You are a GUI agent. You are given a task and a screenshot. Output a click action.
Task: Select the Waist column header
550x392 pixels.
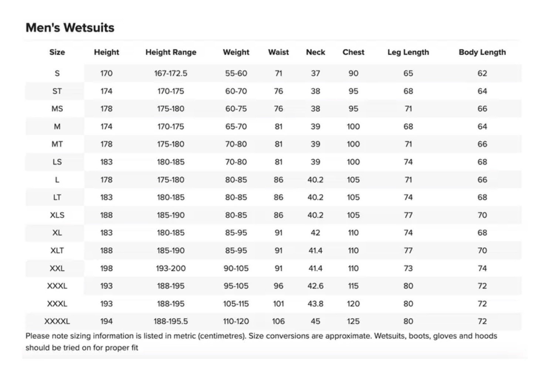pyautogui.click(x=278, y=52)
